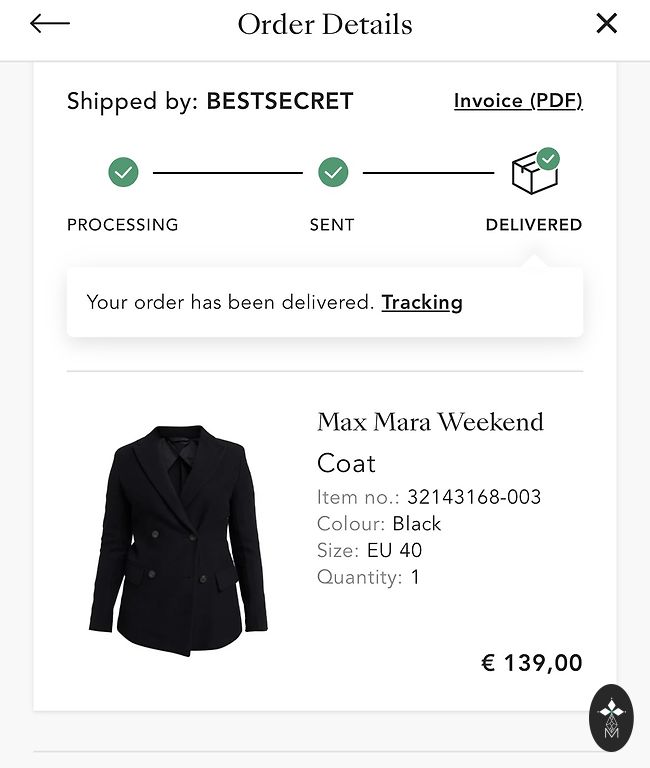650x768 pixels.
Task: Click the item number 32143168-003
Action: (474, 497)
